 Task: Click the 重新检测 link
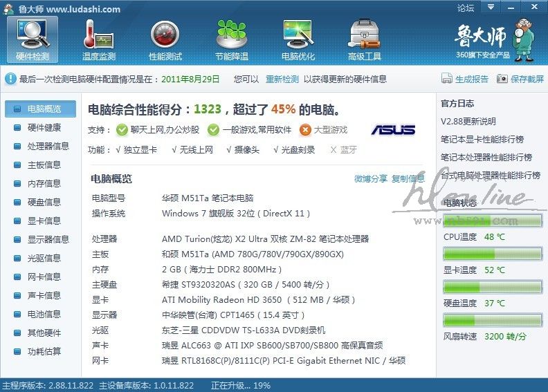point(282,80)
